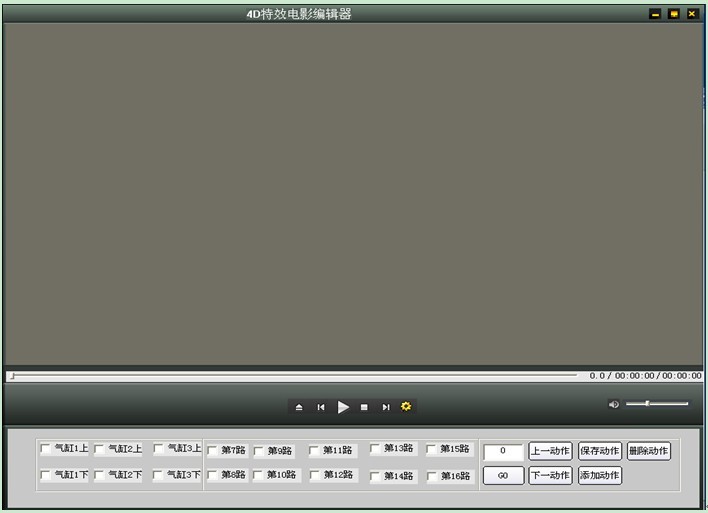Click the video seek progress bar
708x513 pixels.
tap(295, 376)
